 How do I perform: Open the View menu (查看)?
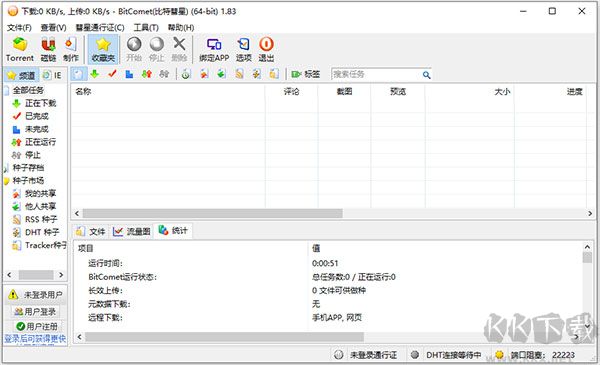[x=54, y=28]
